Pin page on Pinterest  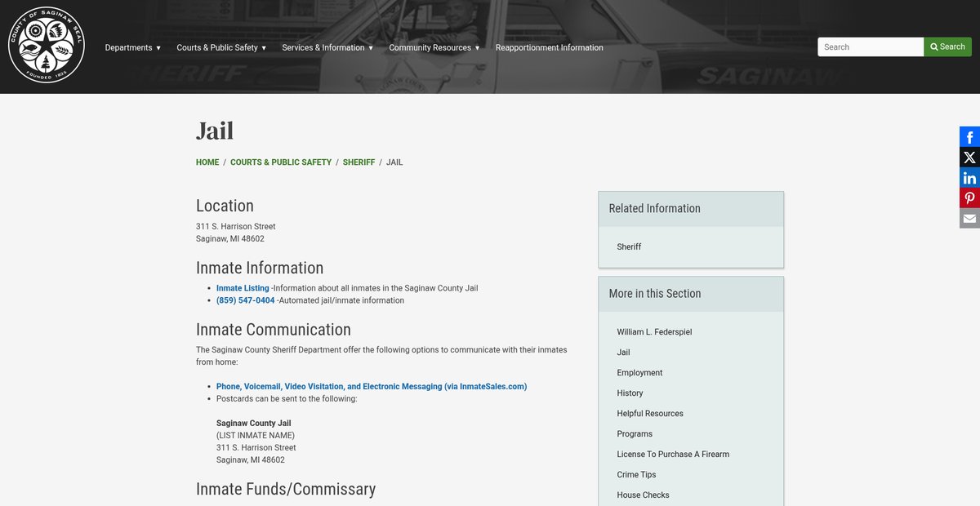click(969, 198)
